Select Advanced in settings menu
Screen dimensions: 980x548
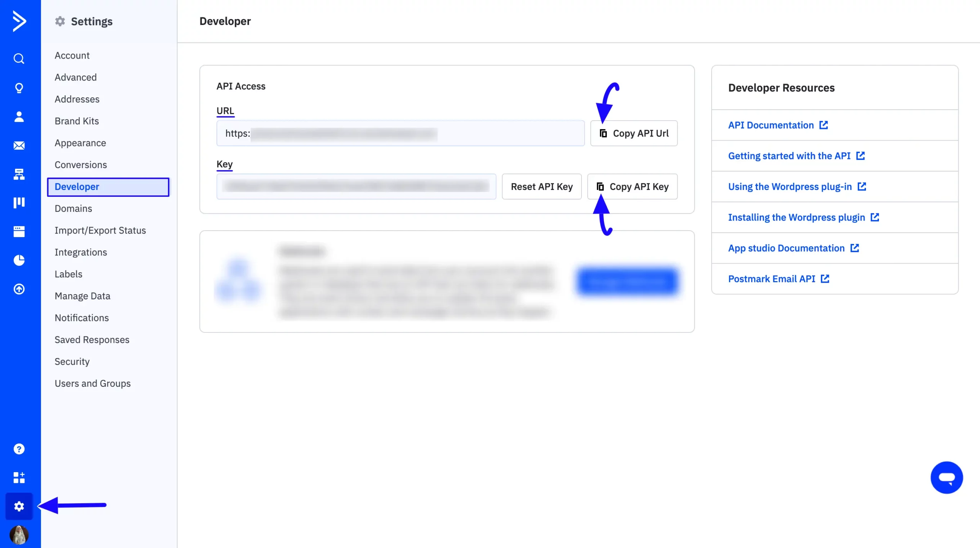tap(75, 77)
